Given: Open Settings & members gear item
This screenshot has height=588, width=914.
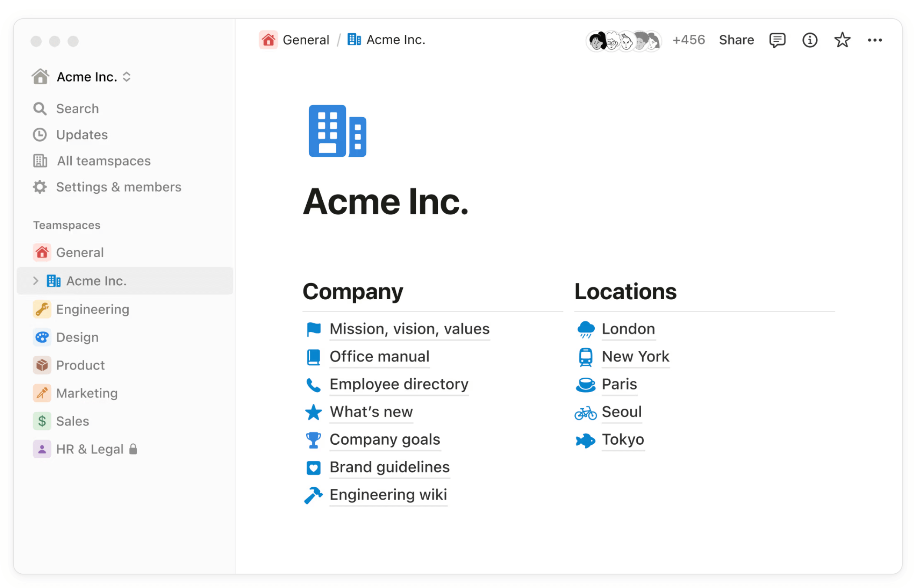Looking at the screenshot, I should coord(118,187).
